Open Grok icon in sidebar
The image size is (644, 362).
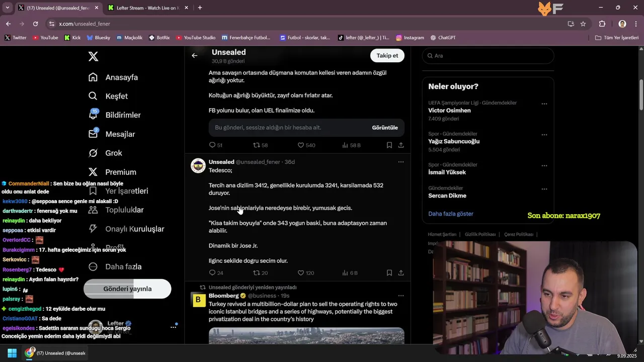93,153
